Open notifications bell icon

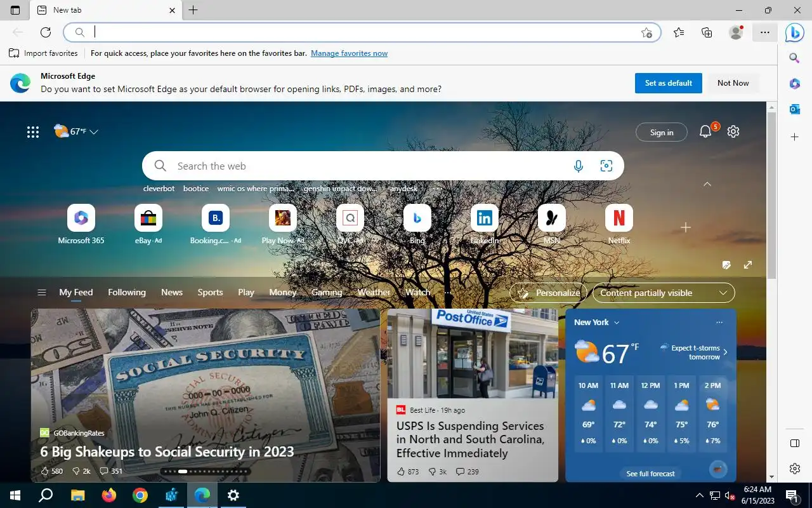point(705,131)
